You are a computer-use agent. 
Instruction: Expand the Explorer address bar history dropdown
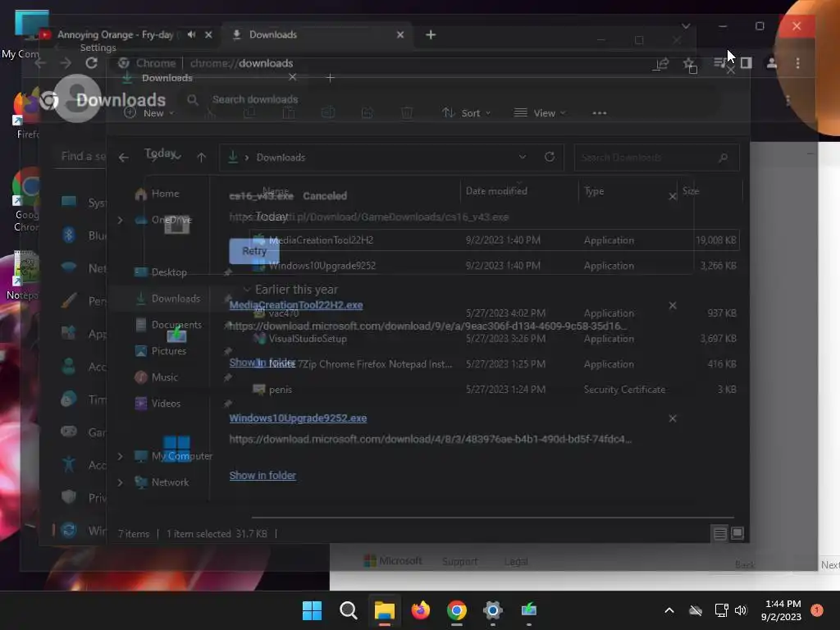pyautogui.click(x=523, y=157)
